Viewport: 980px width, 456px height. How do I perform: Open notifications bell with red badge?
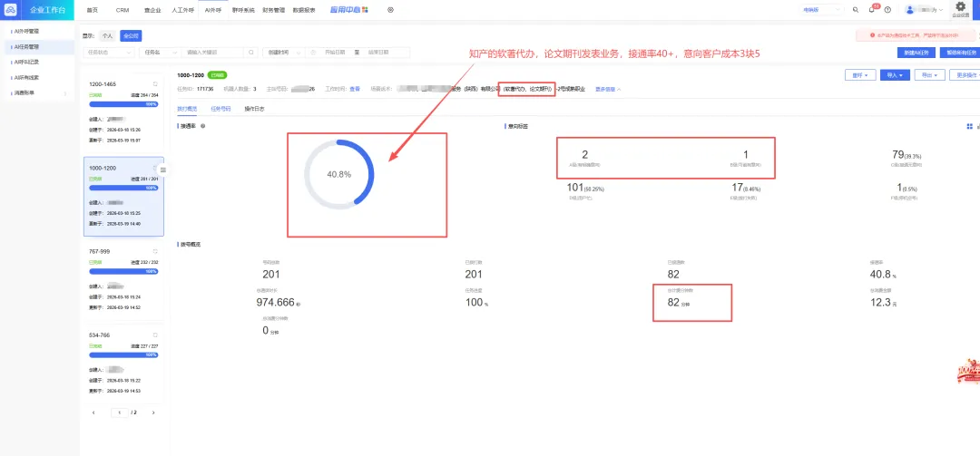(x=871, y=10)
